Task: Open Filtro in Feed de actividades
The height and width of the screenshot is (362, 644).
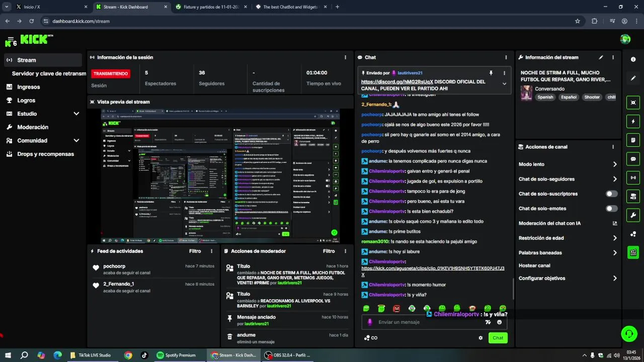Action: click(x=195, y=251)
